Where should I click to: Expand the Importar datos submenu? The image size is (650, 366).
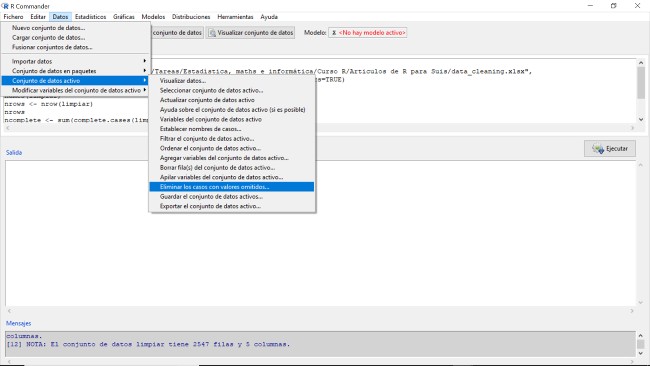click(76, 61)
